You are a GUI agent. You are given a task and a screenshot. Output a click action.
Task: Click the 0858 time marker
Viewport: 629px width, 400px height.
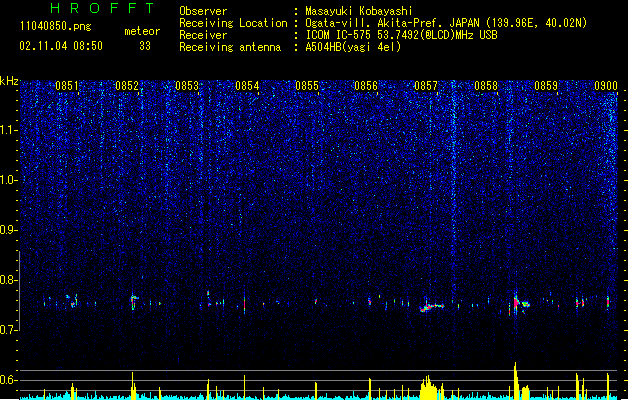(x=486, y=86)
